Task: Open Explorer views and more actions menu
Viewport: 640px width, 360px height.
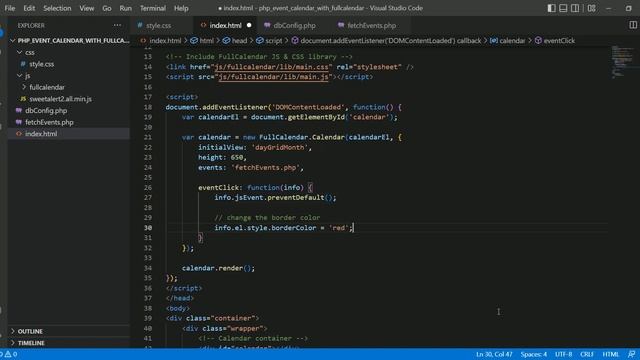Action: pos(118,25)
